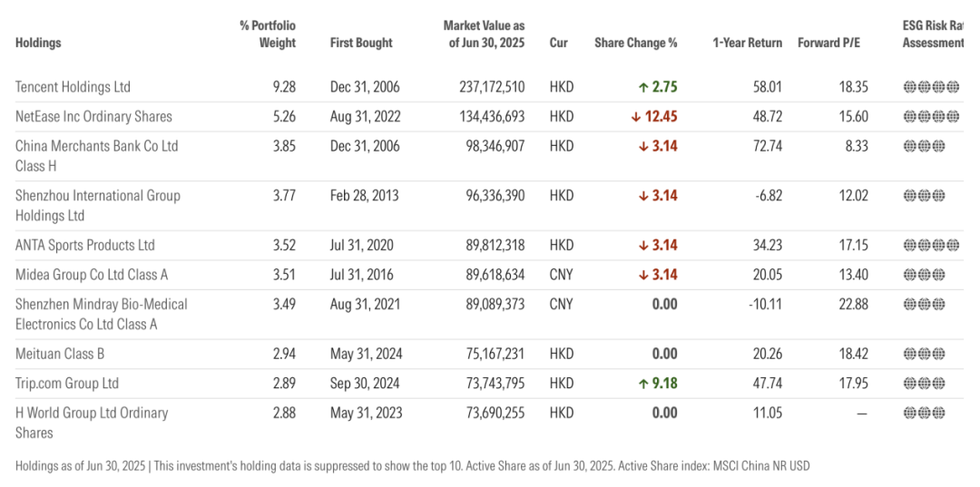Click the First Bought column header

[361, 43]
